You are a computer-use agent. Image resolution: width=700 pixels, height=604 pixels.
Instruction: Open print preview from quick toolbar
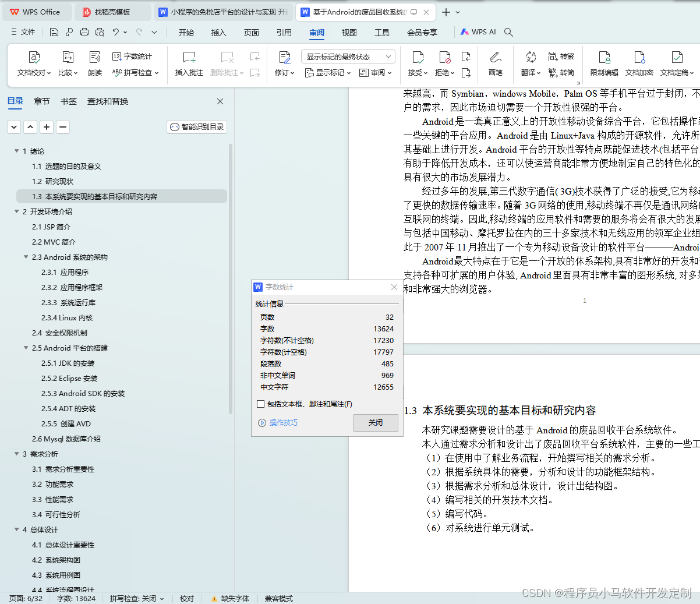tap(100, 32)
